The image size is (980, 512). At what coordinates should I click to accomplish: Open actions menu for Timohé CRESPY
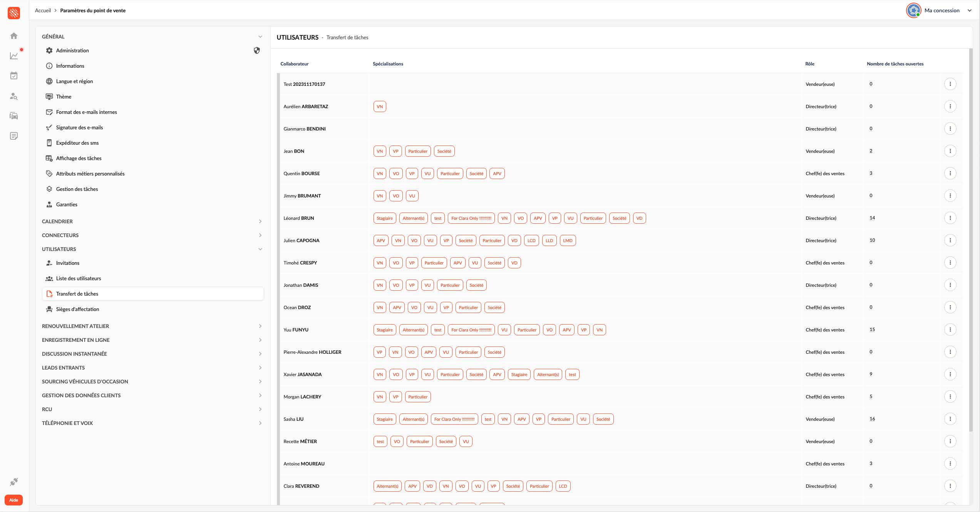(x=950, y=263)
